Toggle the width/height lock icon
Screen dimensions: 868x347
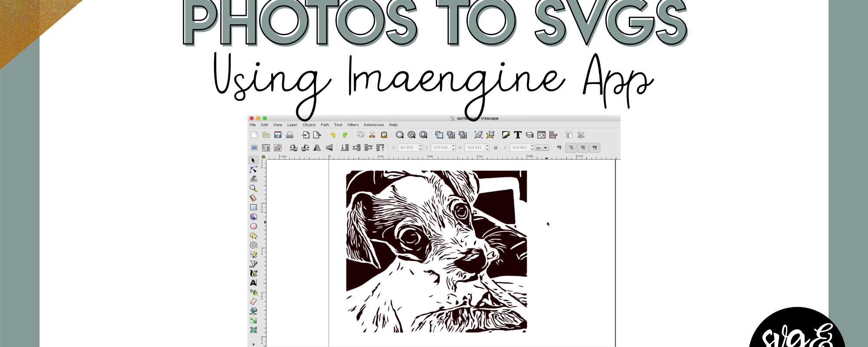coord(496,147)
